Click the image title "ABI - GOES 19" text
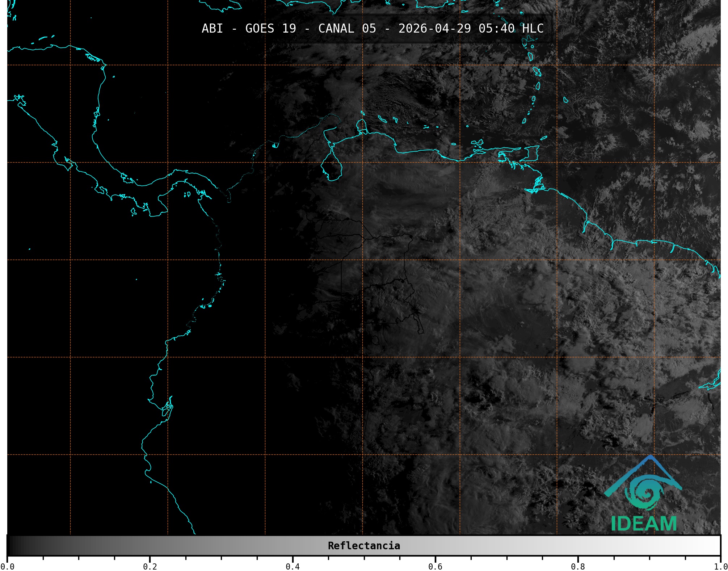 [x=249, y=28]
